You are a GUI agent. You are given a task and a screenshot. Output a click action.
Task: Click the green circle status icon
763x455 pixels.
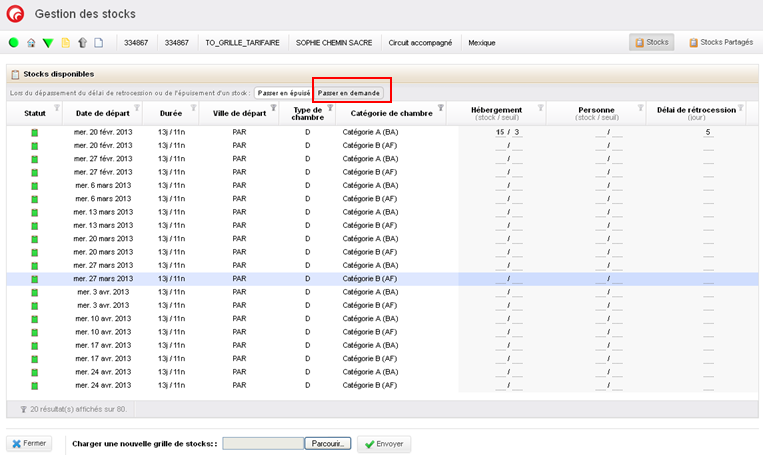point(14,43)
